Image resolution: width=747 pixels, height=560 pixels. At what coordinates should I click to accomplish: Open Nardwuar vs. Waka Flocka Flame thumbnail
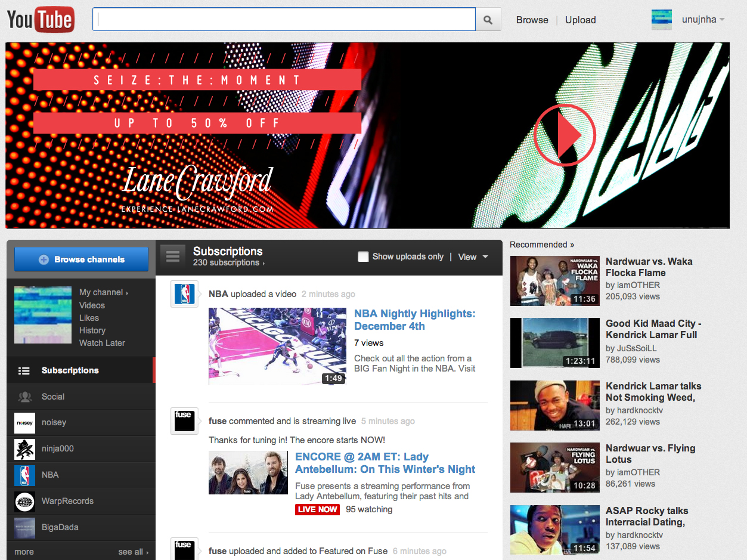tap(555, 281)
